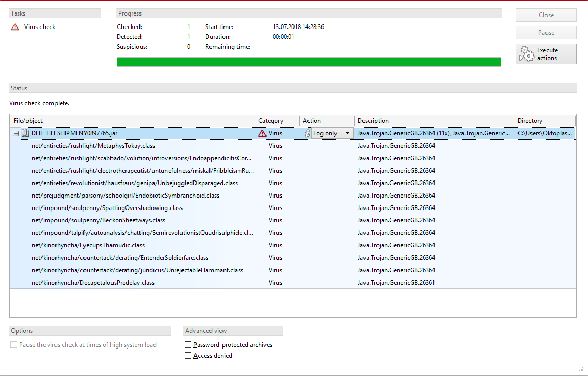
Task: Select DHL_FILESHIPMENY0897765.jar row
Action: click(x=292, y=133)
